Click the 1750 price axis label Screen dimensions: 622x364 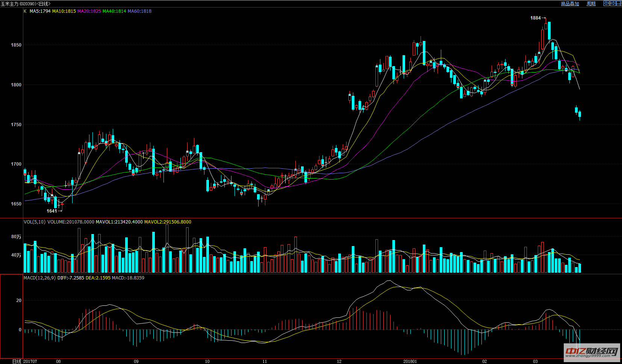tap(16, 125)
